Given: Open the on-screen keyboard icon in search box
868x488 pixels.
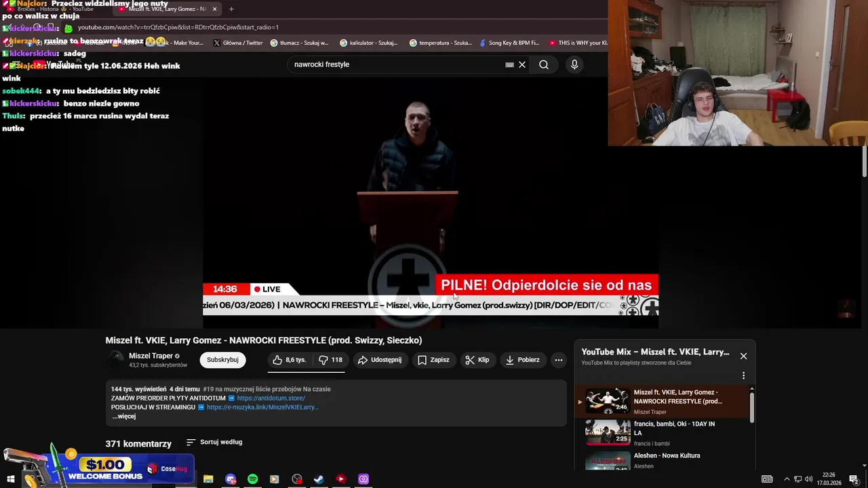Looking at the screenshot, I should [x=509, y=64].
